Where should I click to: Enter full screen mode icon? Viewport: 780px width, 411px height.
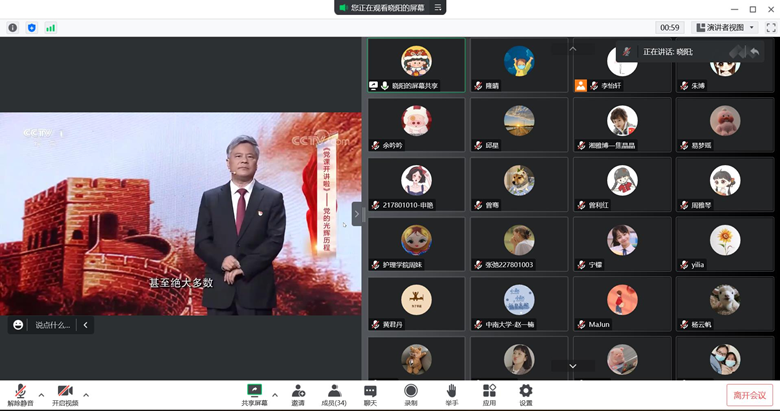point(771,28)
